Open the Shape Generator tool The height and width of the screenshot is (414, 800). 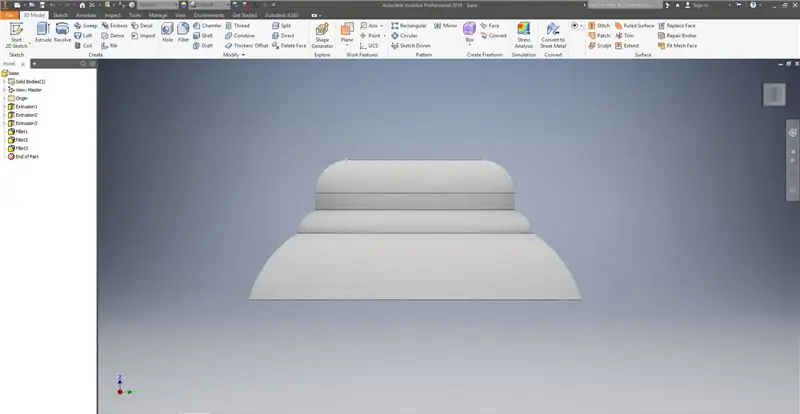tap(322, 36)
